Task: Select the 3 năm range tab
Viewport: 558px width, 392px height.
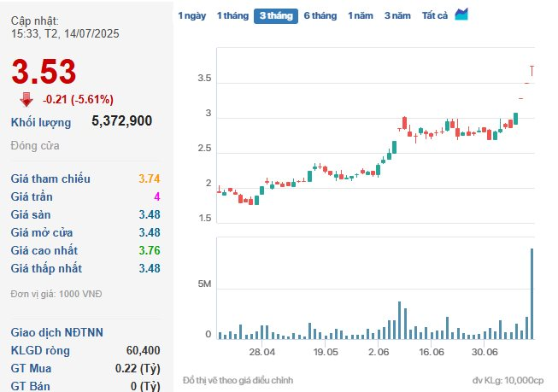Action: [x=397, y=15]
